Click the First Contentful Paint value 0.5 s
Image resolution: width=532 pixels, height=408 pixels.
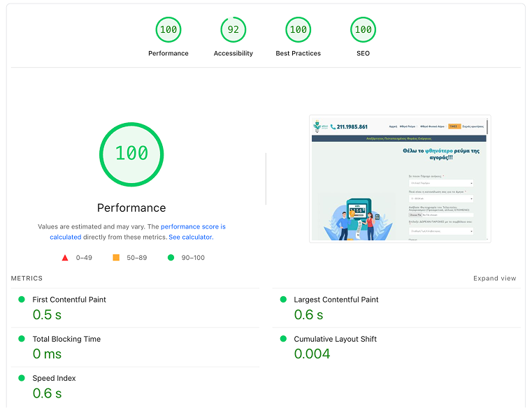[x=47, y=315]
